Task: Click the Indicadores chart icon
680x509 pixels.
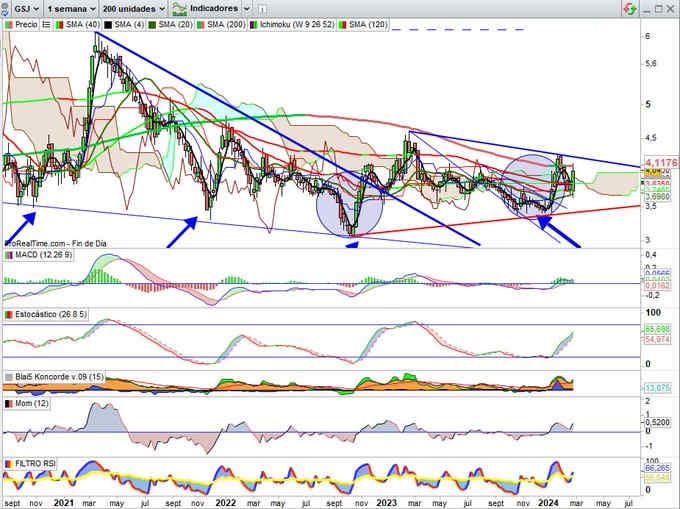Action: tap(180, 7)
